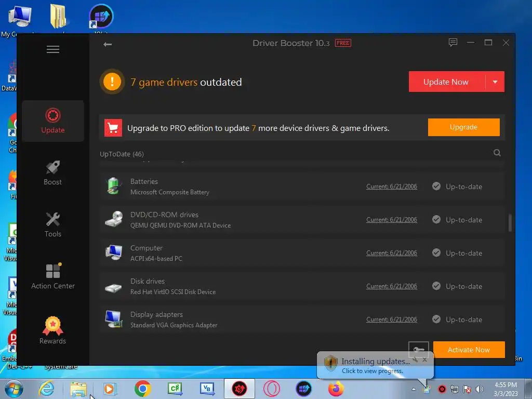Open the folder icon on desktop
This screenshot has height=399, width=532.
point(58,16)
